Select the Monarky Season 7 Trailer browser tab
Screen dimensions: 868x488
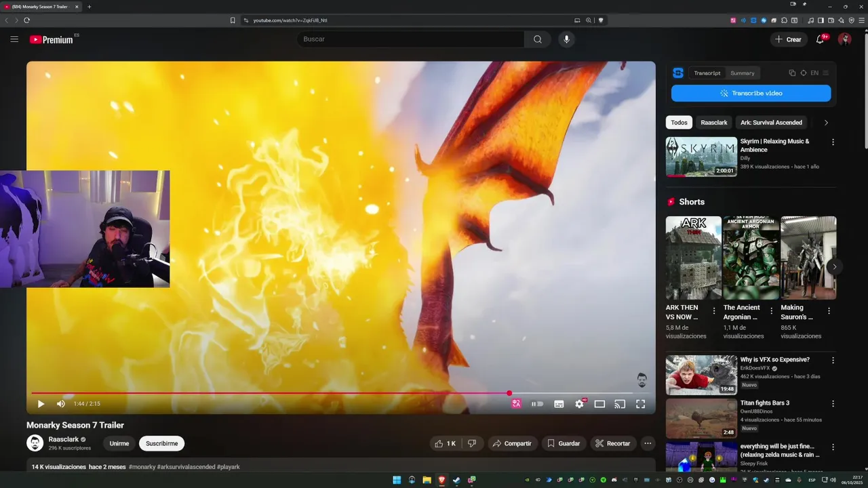click(x=42, y=7)
